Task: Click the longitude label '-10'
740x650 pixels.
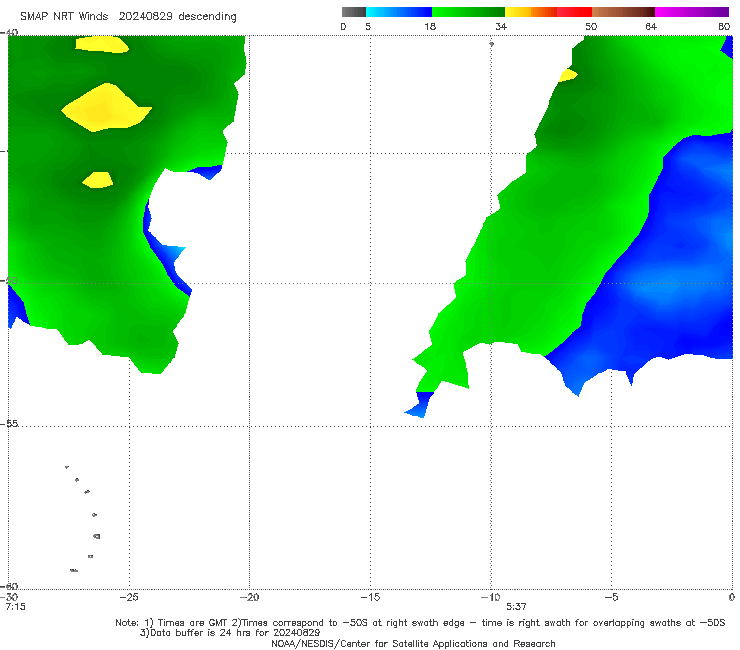Action: [x=491, y=597]
